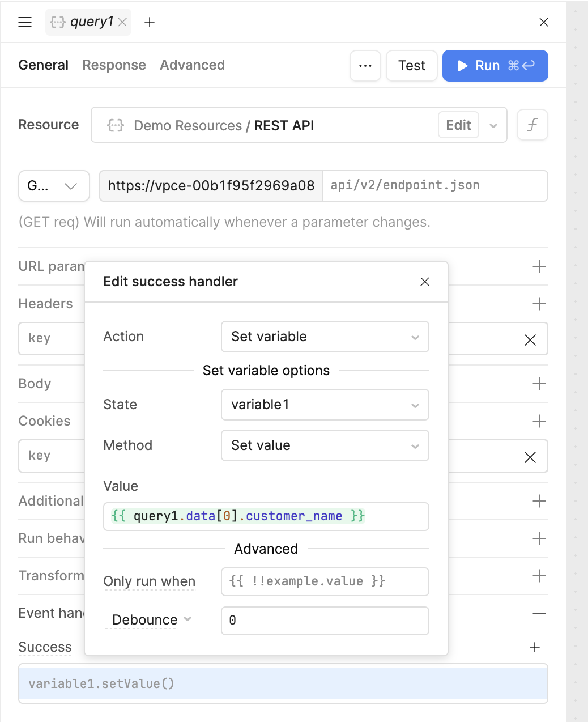
Task: Open the more options ellipsis button
Action: point(365,66)
